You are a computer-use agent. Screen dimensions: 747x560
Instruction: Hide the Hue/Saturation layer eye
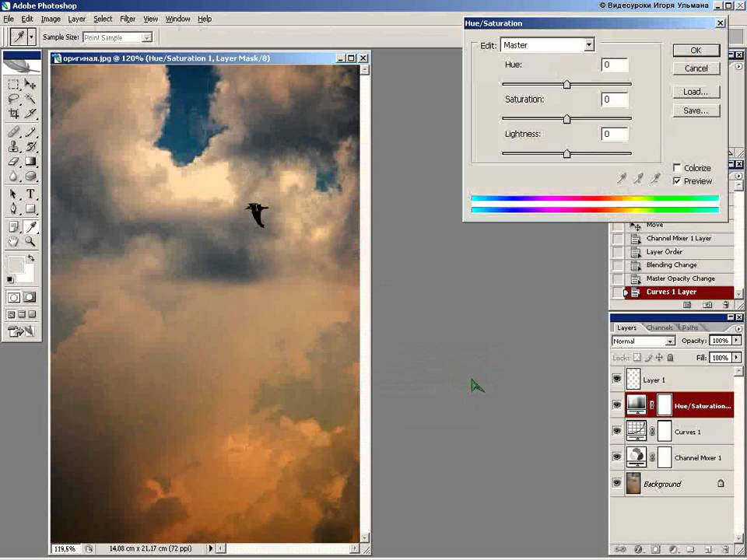[x=617, y=405]
